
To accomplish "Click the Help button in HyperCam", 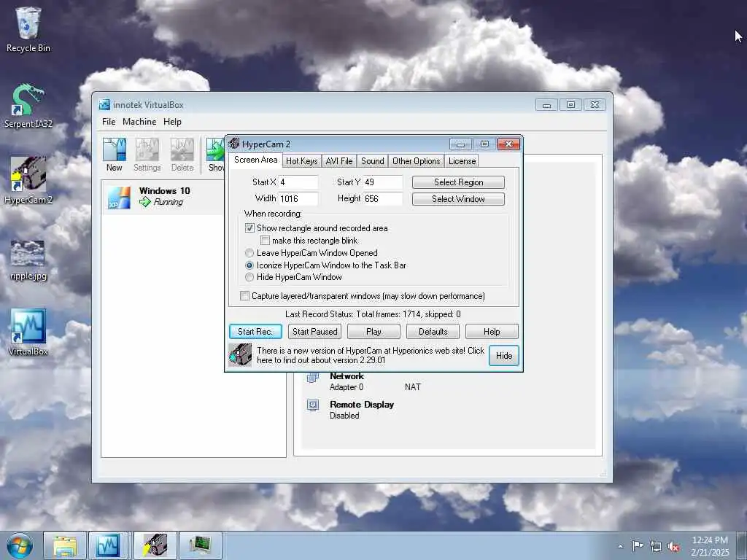I will point(492,332).
